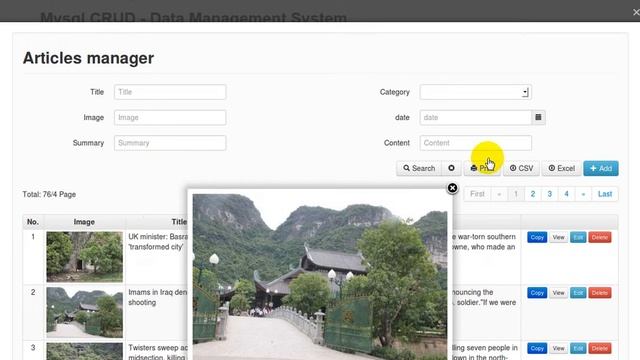Click the Image column header

(84, 222)
